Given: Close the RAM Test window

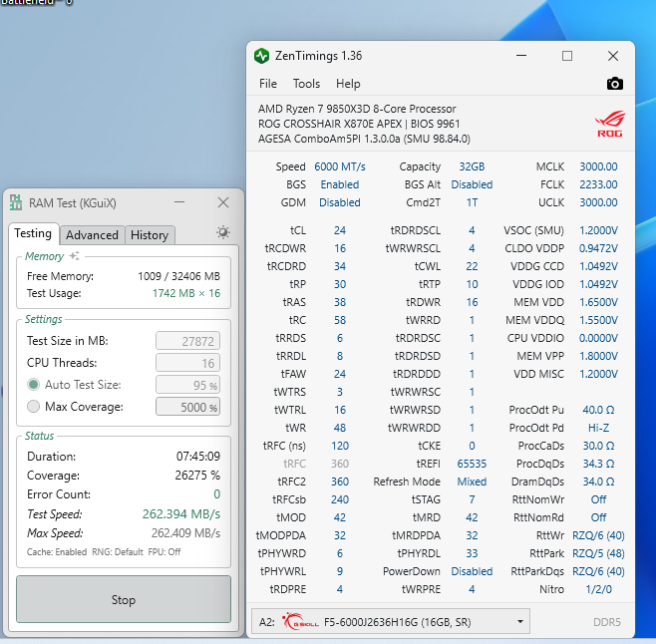Looking at the screenshot, I should pos(223,202).
